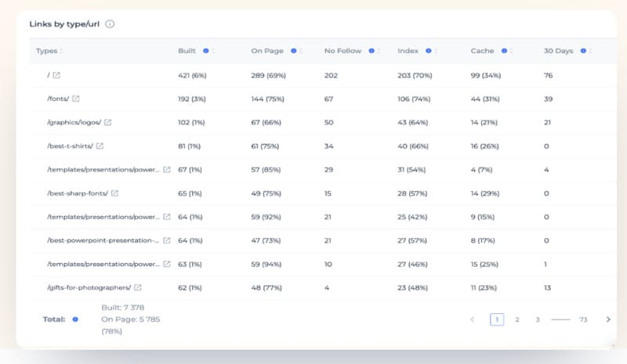Click the On Page value 59 (94%)
627x364 pixels.
point(266,264)
